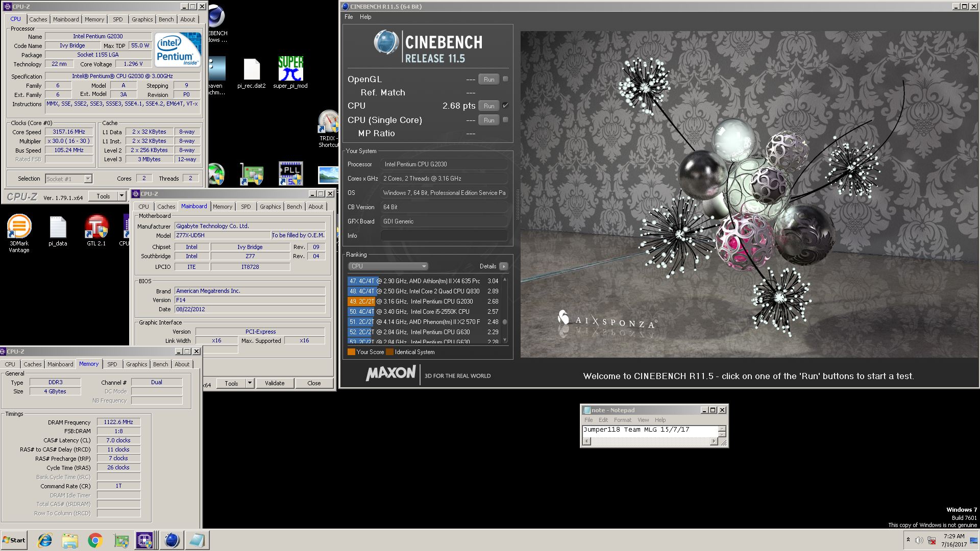This screenshot has height=551, width=980.
Task: Click Notepad horizontal scrollbar right arrow
Action: pyautogui.click(x=714, y=442)
